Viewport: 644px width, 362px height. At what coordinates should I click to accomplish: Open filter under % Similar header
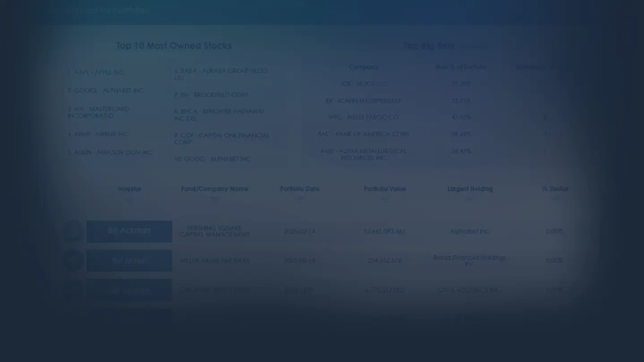[555, 198]
